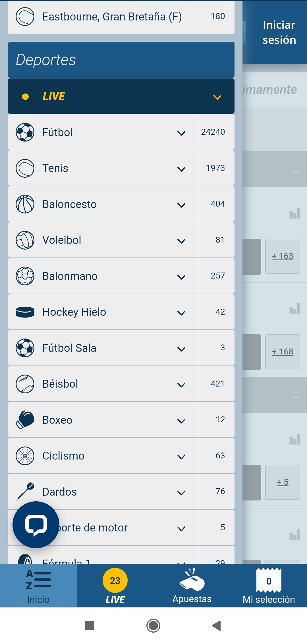Collapse the LIVE section header
This screenshot has height=644, width=307.
point(217,97)
